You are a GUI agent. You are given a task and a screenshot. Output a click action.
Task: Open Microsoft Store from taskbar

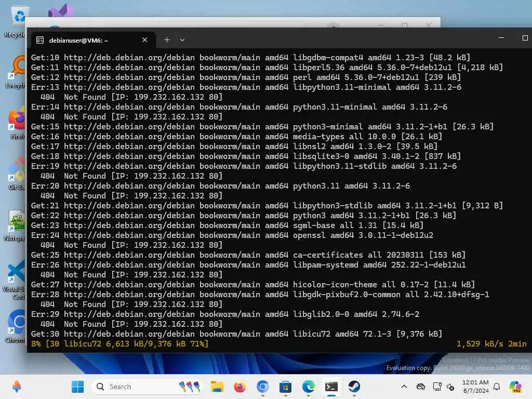285,387
